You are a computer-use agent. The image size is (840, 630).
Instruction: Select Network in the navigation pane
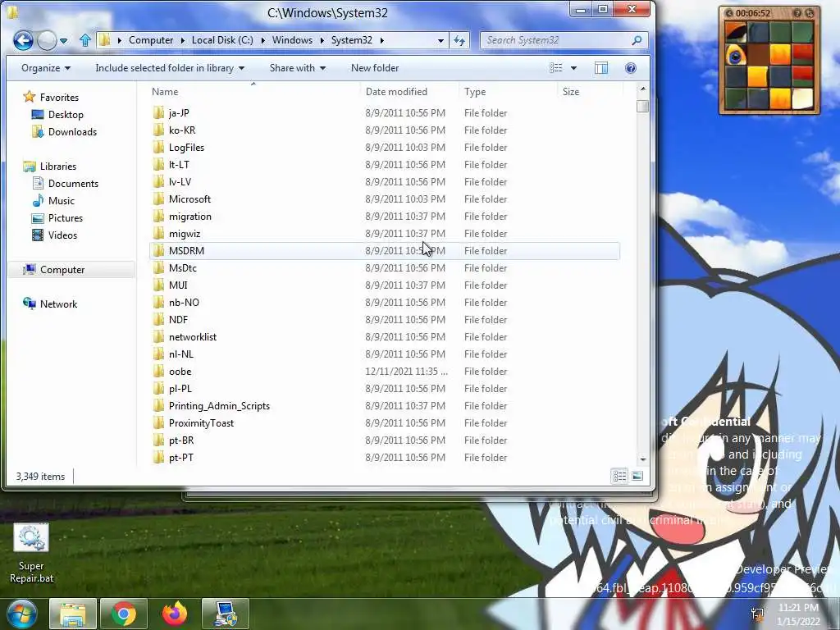point(58,304)
